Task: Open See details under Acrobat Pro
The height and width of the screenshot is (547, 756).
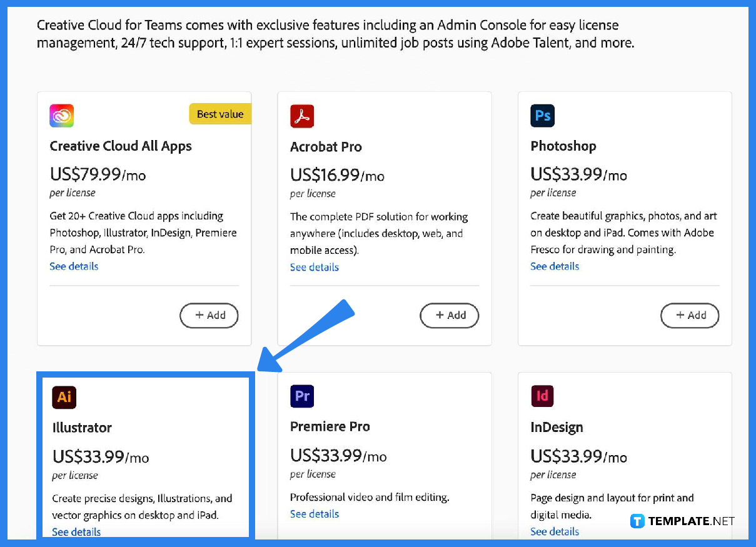Action: pos(315,268)
